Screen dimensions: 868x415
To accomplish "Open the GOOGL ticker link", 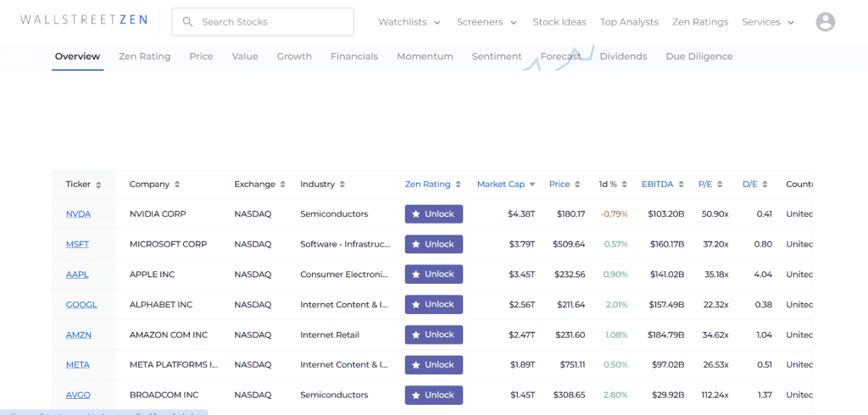I will [81, 305].
